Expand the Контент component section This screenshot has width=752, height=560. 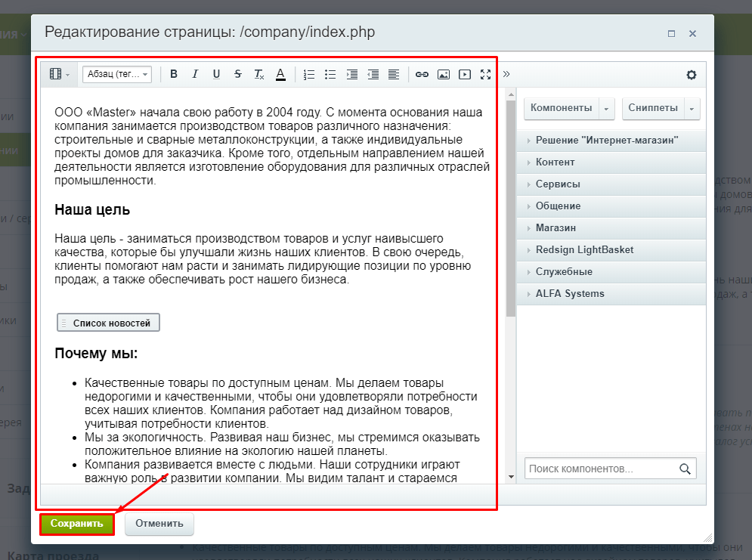click(x=555, y=162)
